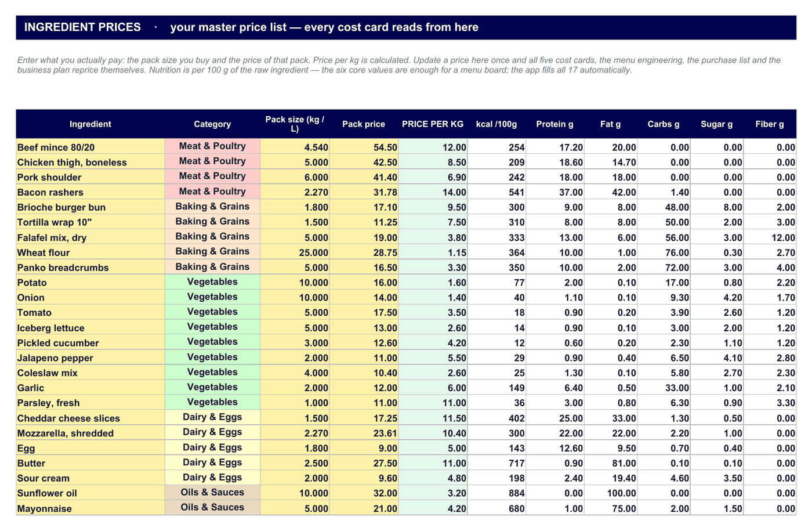
Task: Select the Jalapeno pepper ingredient cell
Action: pos(90,358)
